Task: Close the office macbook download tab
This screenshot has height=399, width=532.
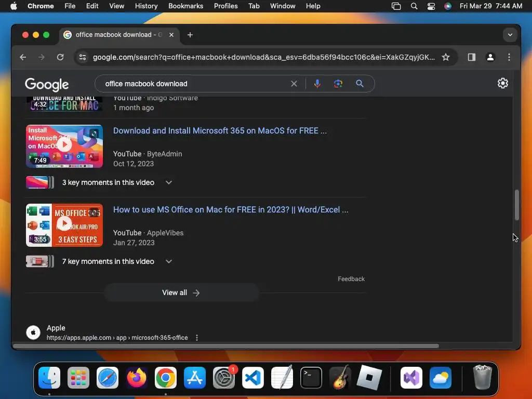Action: [x=171, y=35]
